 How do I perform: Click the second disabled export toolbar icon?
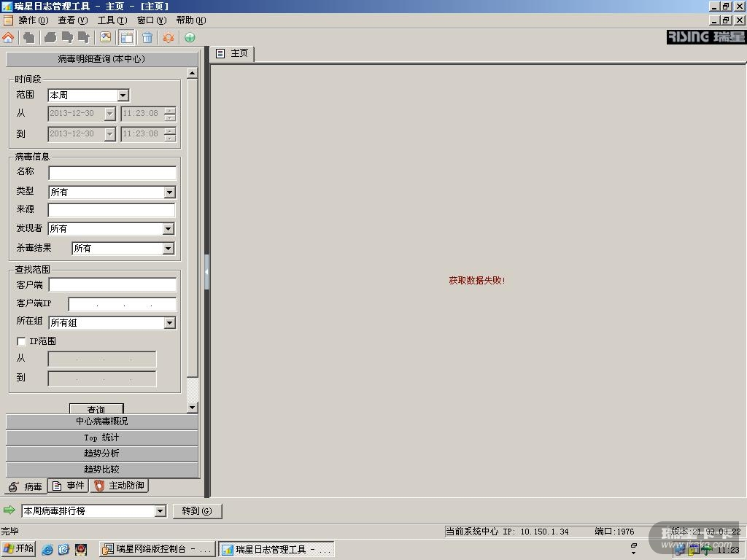coord(67,37)
